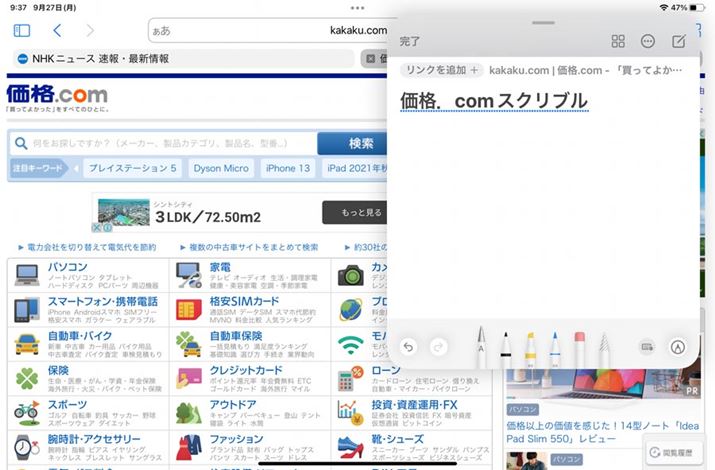Close the current tab with X button
This screenshot has height=470, width=715.
[x=371, y=59]
